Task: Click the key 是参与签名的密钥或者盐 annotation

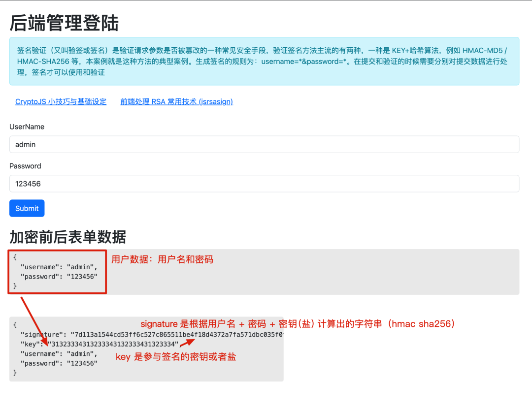Action: click(x=175, y=357)
